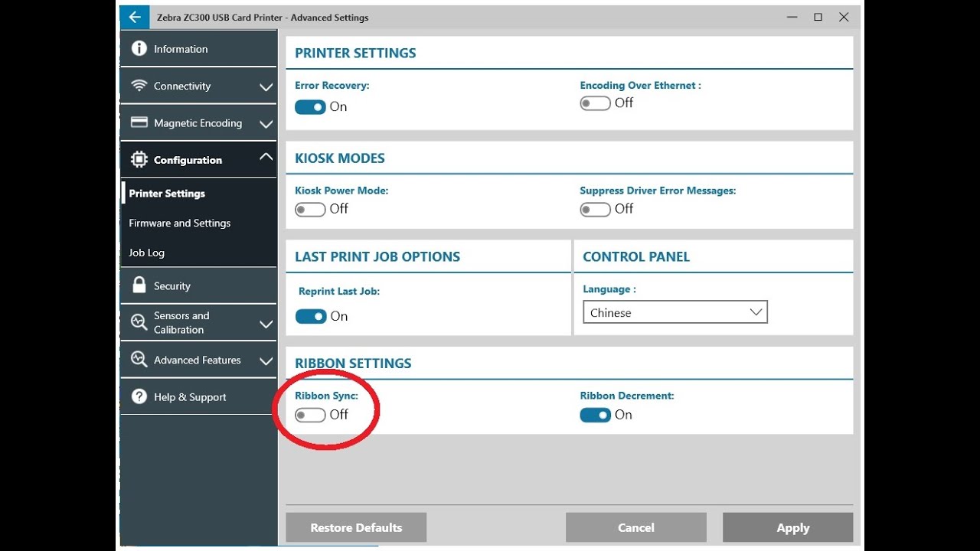
Task: Click the back arrow icon
Action: [x=135, y=17]
